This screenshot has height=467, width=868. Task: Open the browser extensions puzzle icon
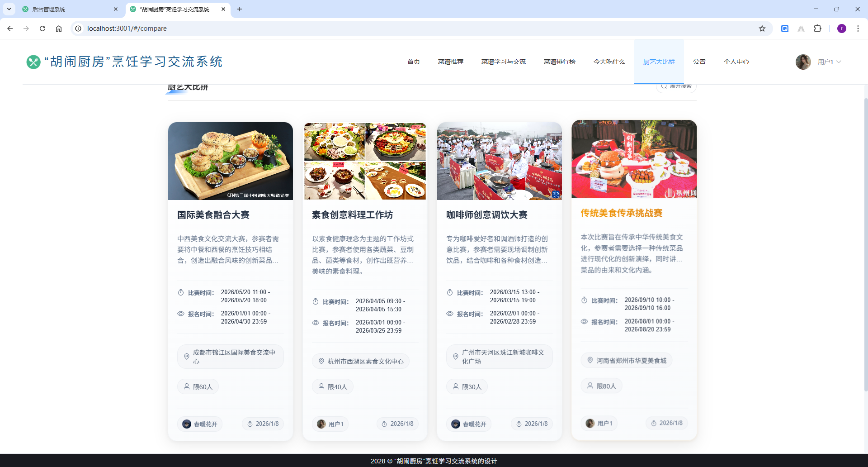pos(817,29)
